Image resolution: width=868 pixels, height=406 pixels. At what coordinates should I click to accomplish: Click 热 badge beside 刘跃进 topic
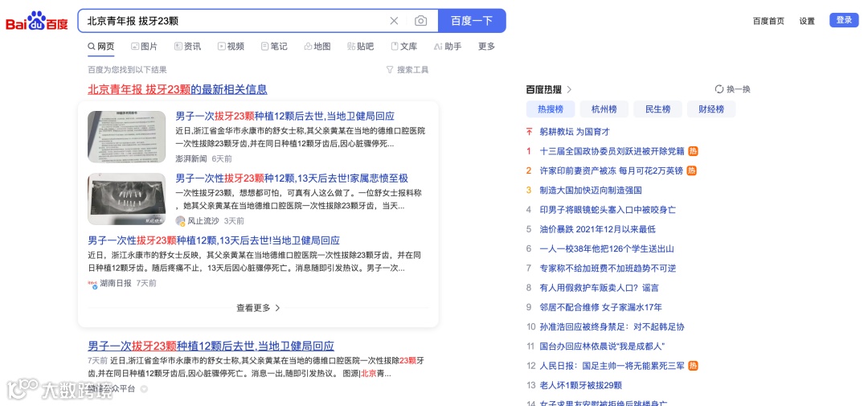click(x=693, y=151)
